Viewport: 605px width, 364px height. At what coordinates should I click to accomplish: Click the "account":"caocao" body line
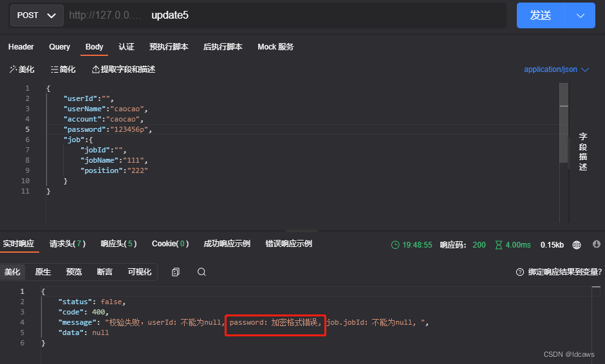point(104,119)
